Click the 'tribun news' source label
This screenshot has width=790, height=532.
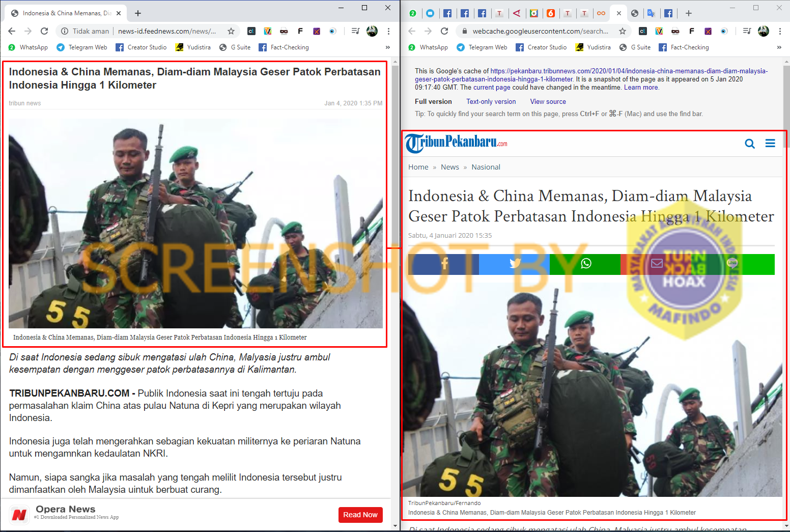point(25,103)
